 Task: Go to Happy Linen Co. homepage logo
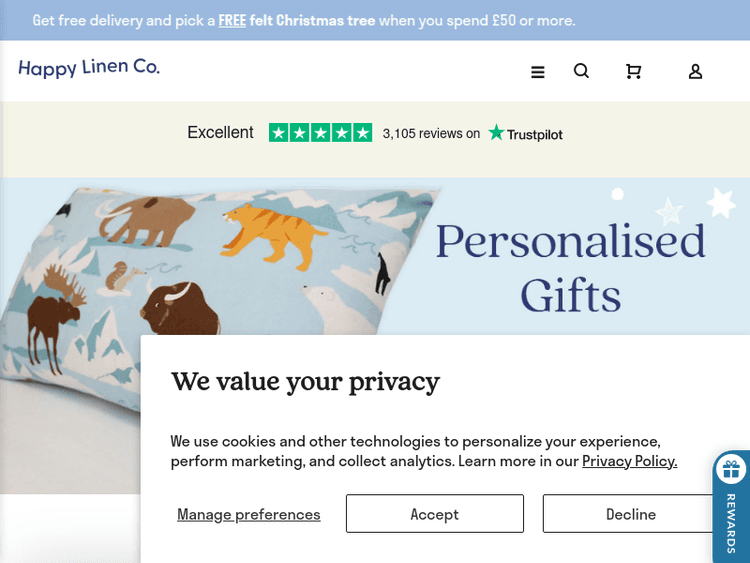click(x=89, y=68)
